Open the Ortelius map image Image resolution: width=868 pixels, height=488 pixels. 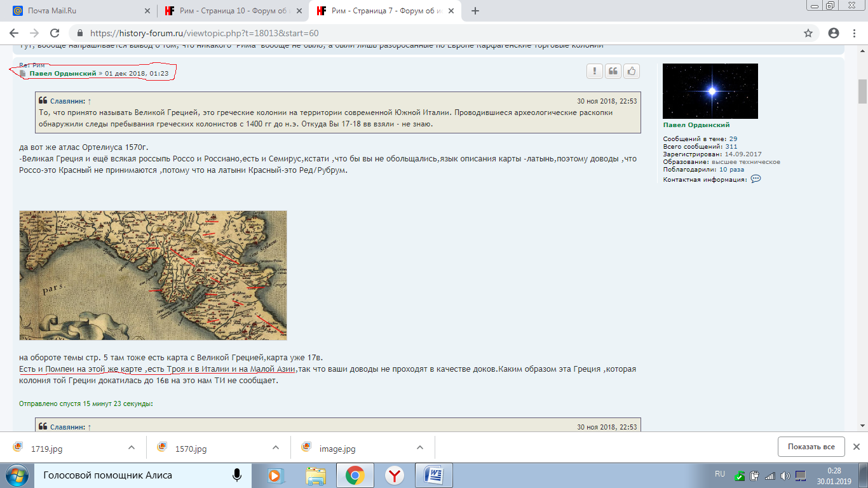(x=153, y=276)
